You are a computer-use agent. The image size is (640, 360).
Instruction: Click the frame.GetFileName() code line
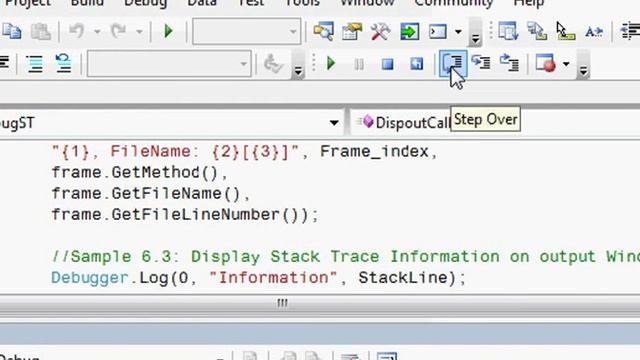(150, 193)
